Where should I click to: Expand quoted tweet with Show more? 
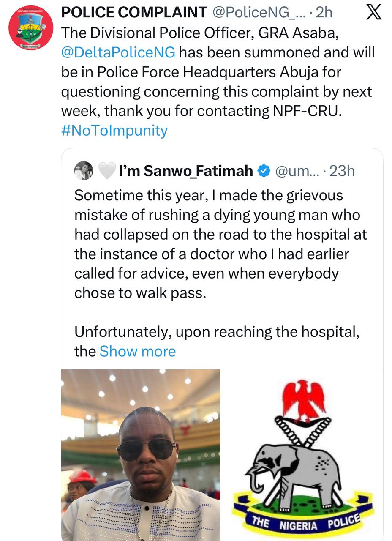[137, 351]
